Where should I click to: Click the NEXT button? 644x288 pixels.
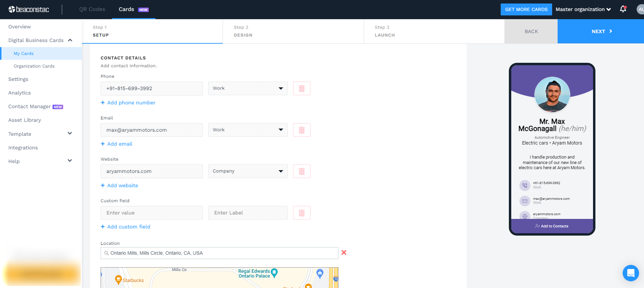click(601, 31)
